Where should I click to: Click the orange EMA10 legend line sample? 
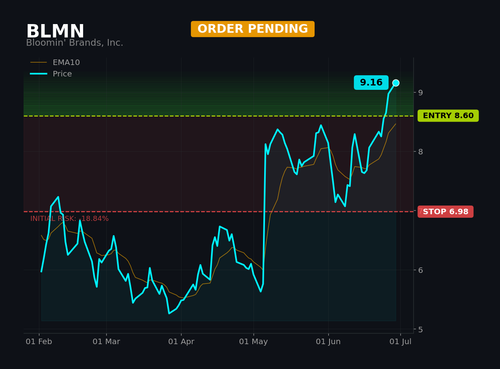pos(38,62)
